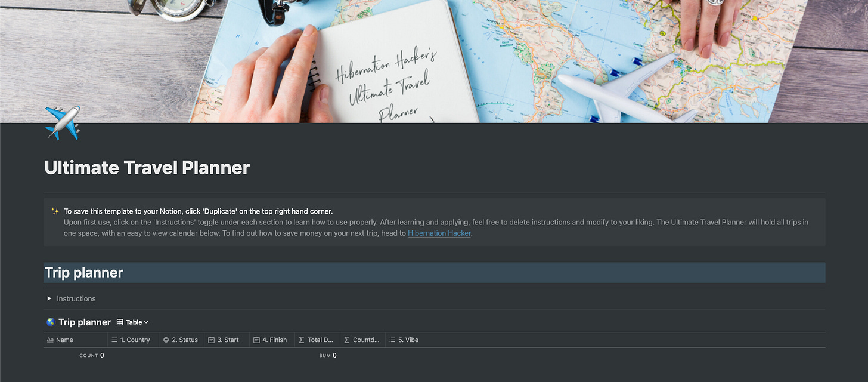Open the Table view dropdown
Viewport: 868px width, 382px height.
(x=132, y=322)
